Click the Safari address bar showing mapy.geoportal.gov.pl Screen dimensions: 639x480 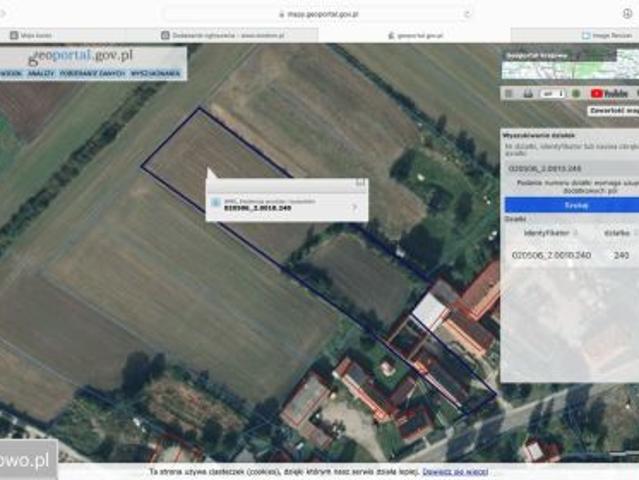(318, 14)
